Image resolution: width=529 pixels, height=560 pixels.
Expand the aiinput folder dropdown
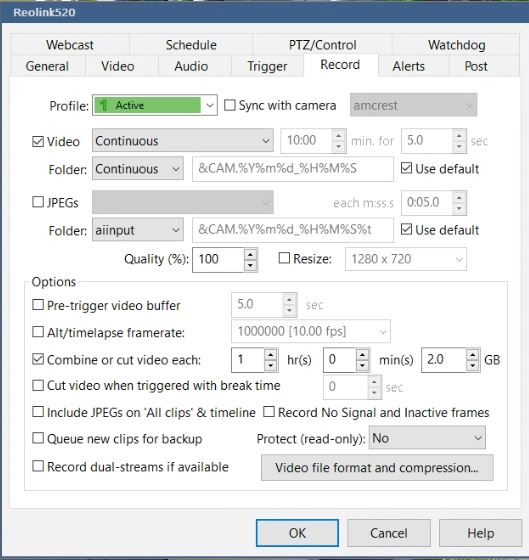click(x=138, y=230)
